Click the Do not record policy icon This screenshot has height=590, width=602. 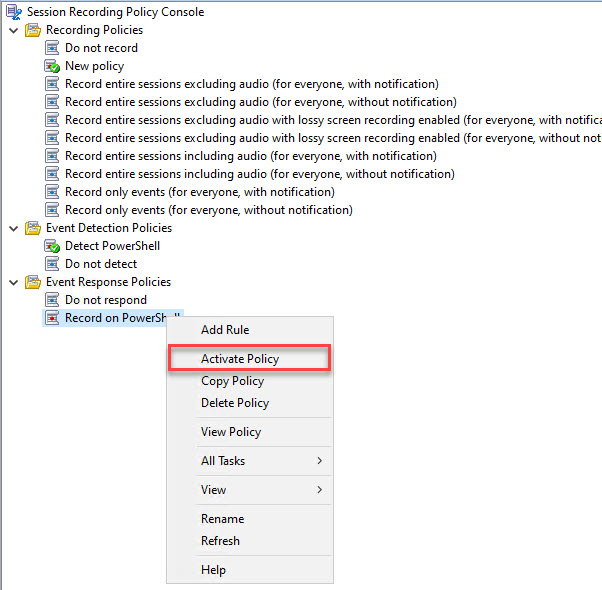pos(52,48)
